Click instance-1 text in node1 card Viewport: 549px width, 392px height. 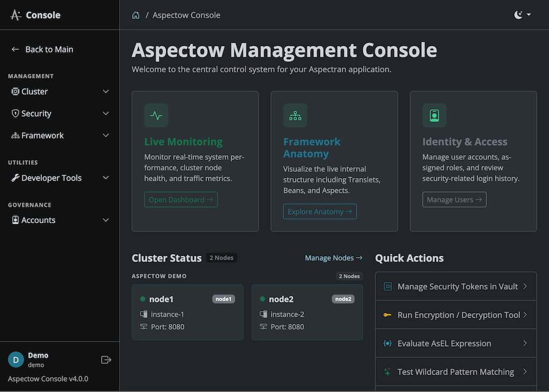click(x=167, y=315)
